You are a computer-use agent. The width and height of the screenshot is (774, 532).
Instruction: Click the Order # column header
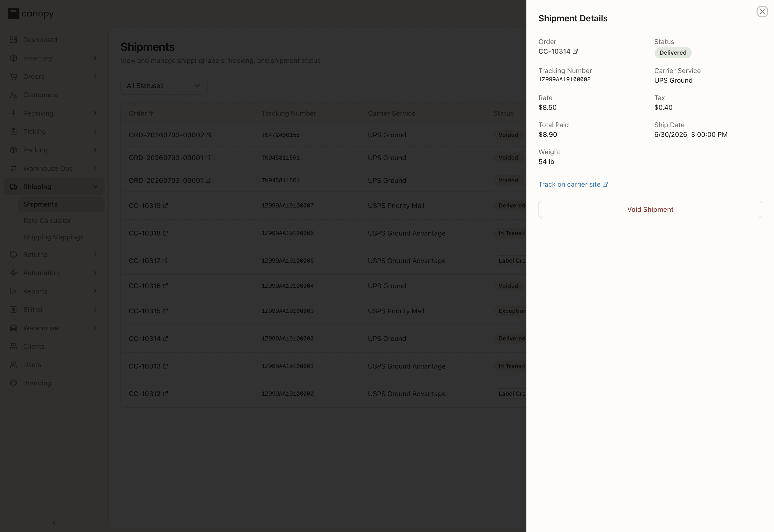141,113
